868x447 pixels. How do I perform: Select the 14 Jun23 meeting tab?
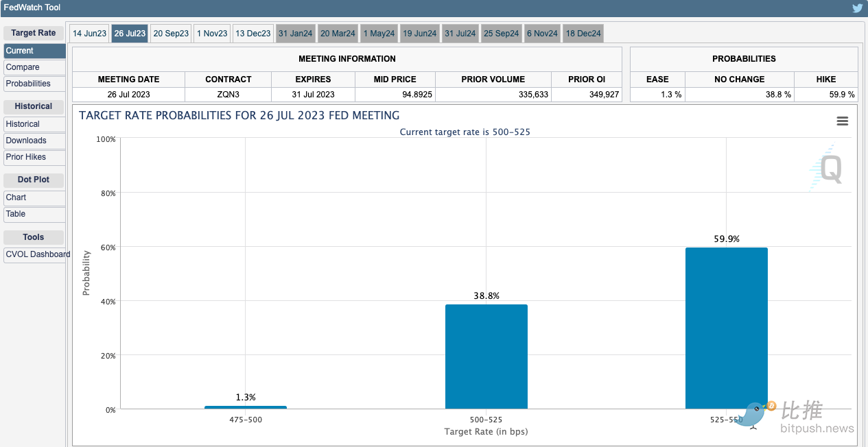89,34
